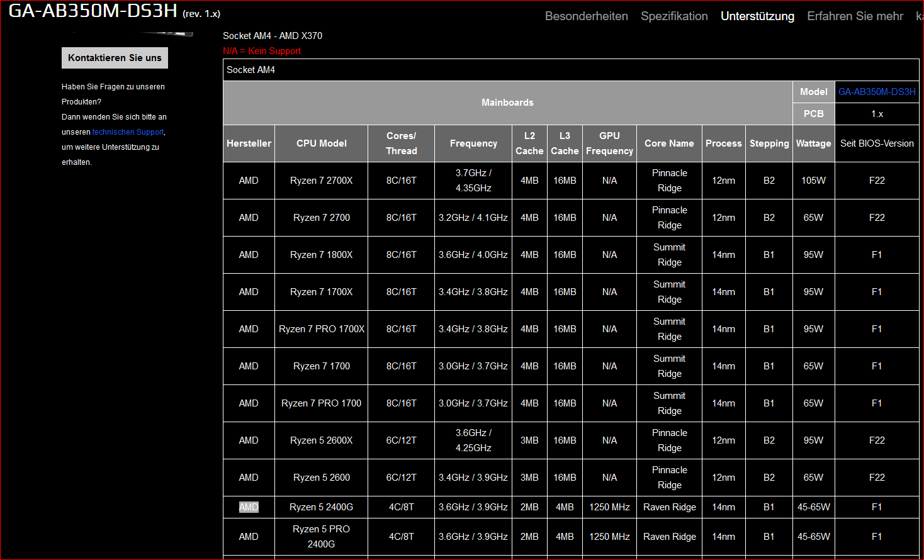Image resolution: width=924 pixels, height=560 pixels.
Task: Click the 3.7GHz / 4.35GHz frequency cell
Action: coord(473,181)
